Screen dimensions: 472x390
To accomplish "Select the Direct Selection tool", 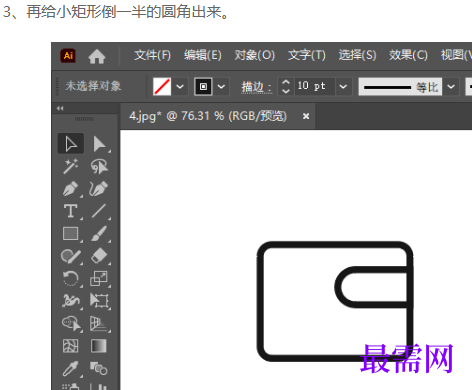I will tap(99, 144).
